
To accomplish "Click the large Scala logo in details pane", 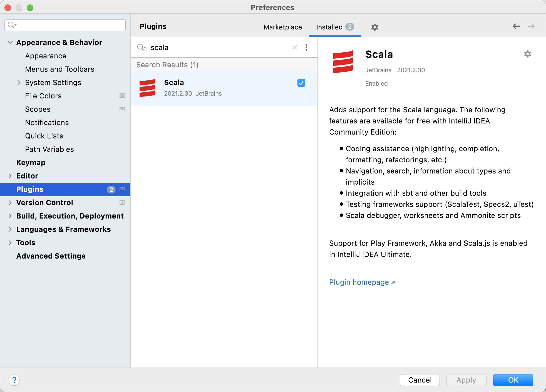I will click(343, 61).
